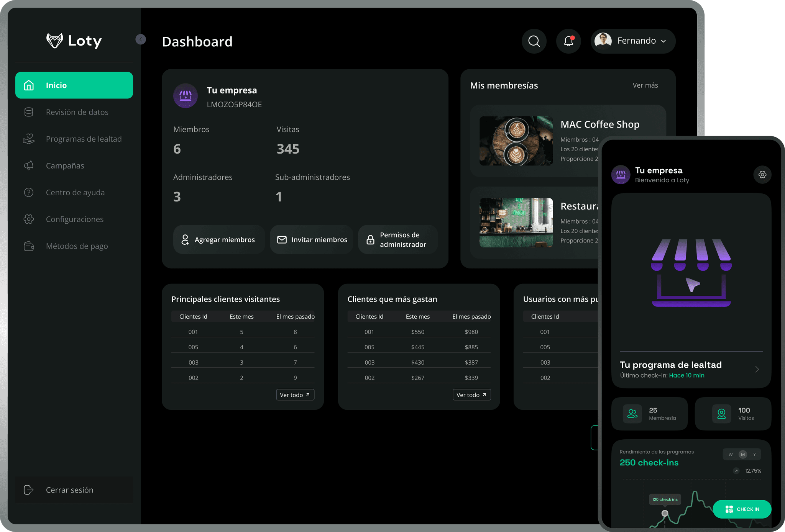Open Permisos de administrador
The width and height of the screenshot is (785, 532).
point(398,239)
